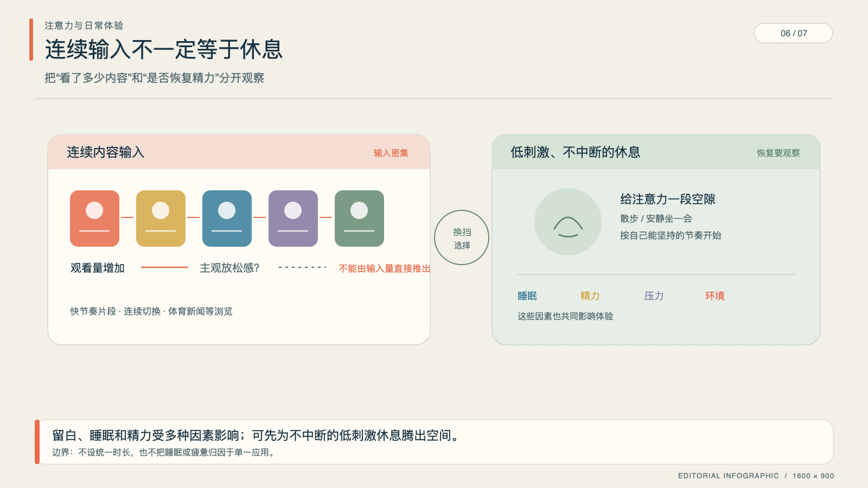Click the 换挡选择 circle
This screenshot has width=868, height=488.
[x=462, y=237]
